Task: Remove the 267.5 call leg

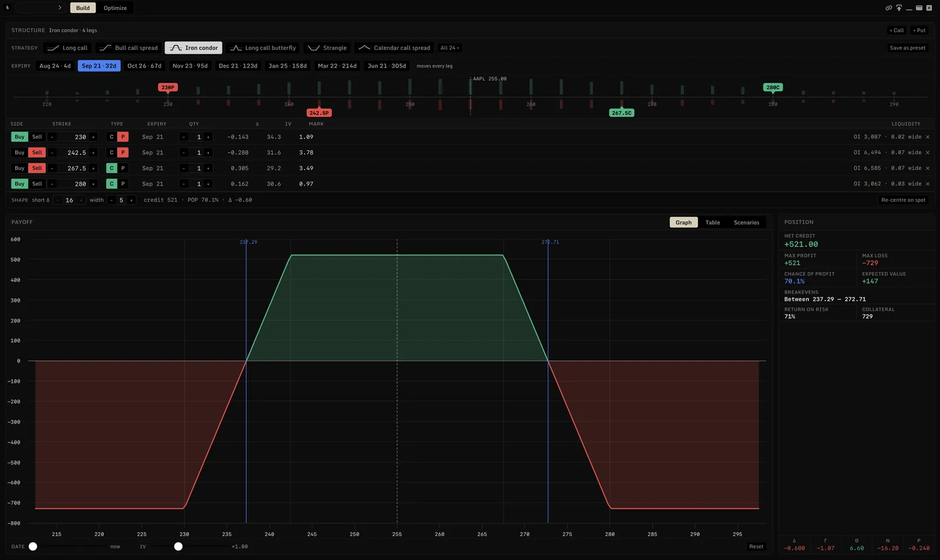Action: click(928, 168)
